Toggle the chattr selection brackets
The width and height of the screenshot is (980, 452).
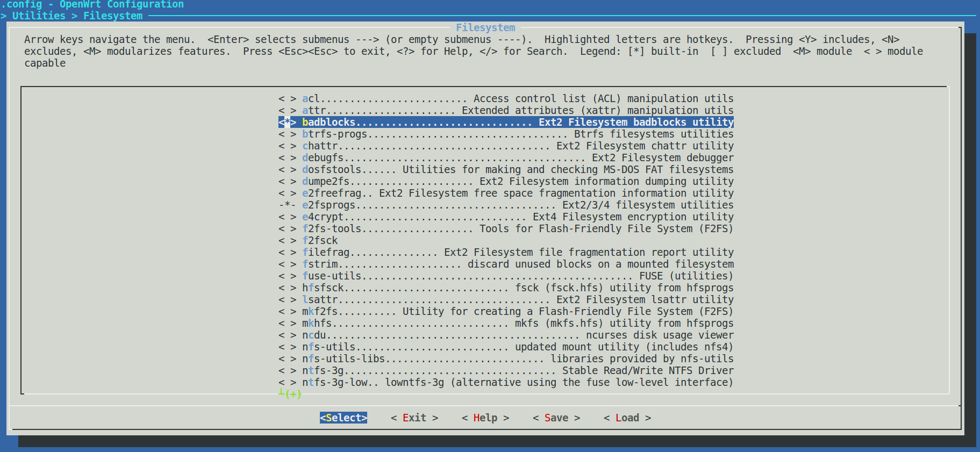pyautogui.click(x=287, y=146)
